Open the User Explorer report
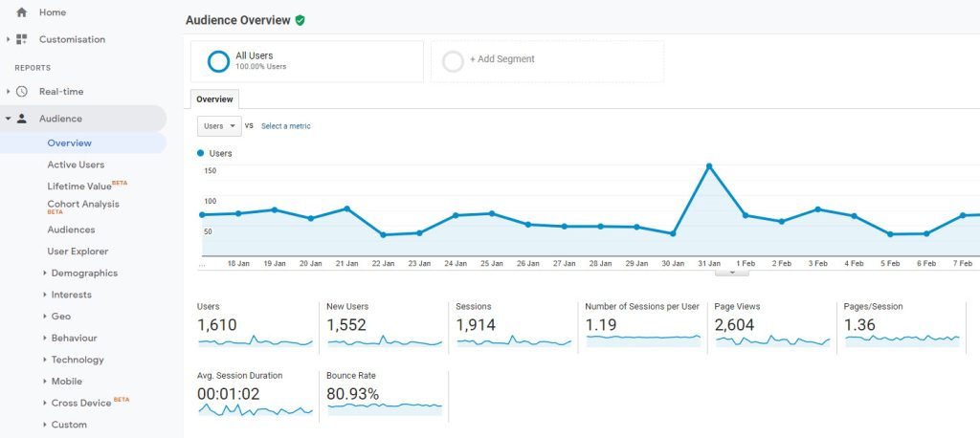This screenshot has width=980, height=438. [78, 252]
